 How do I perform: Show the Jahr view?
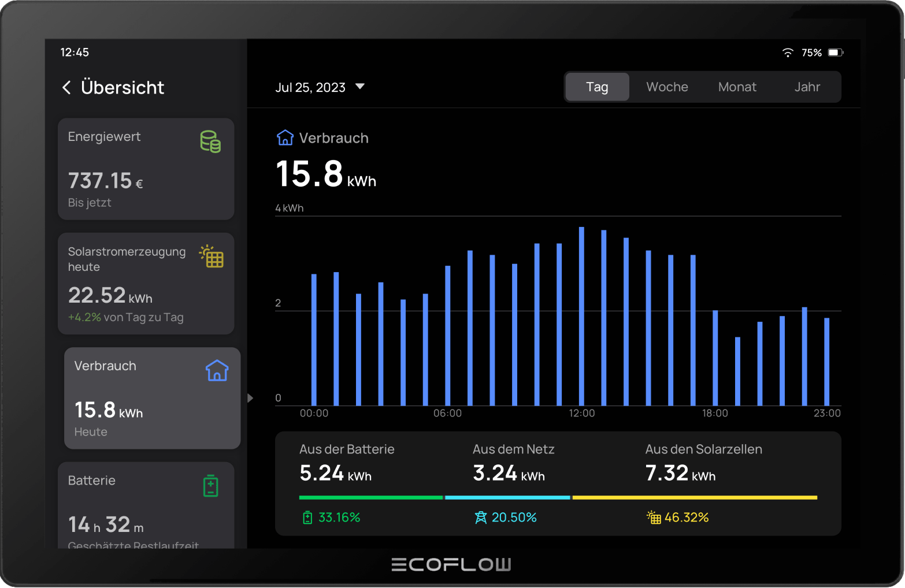pos(807,87)
